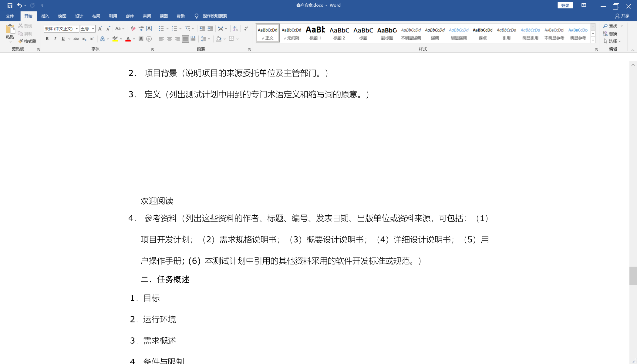
Task: Switch to the 设计 tab
Action: click(x=79, y=16)
